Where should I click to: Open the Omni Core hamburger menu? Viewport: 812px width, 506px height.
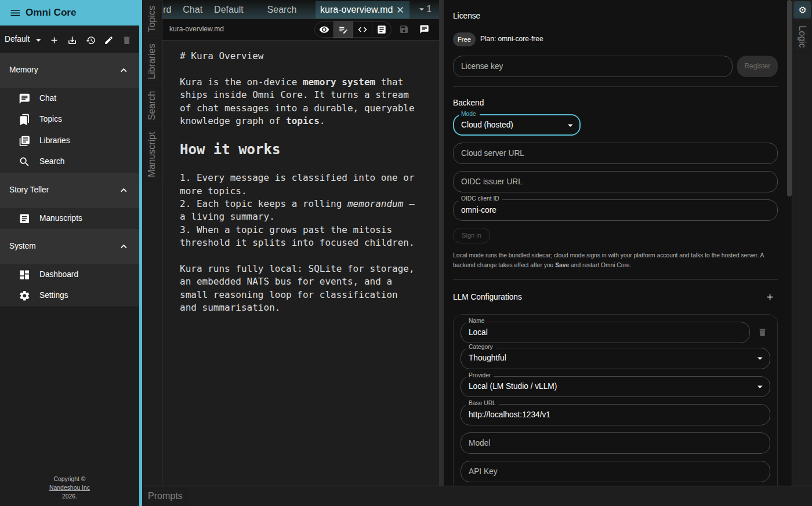(x=15, y=13)
